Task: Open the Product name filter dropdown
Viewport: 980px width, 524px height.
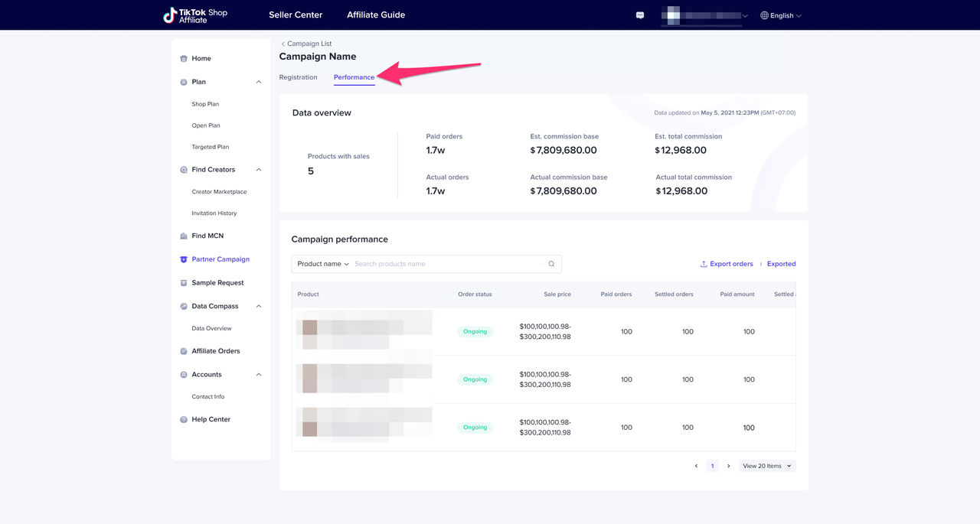Action: coord(323,264)
